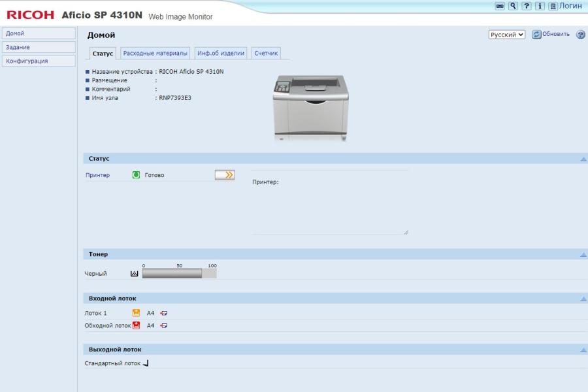Click the Принтер link in the status row
Image resolution: width=588 pixels, height=392 pixels.
[97, 175]
